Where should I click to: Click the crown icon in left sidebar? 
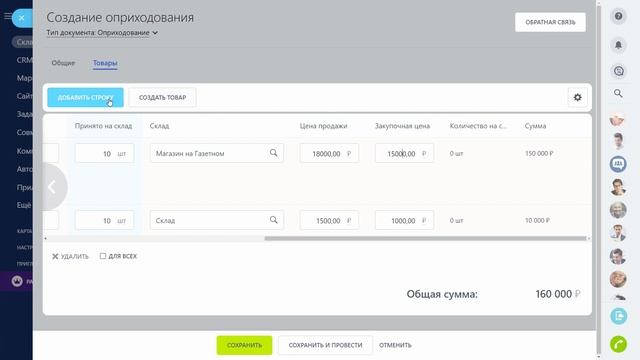[x=17, y=281]
